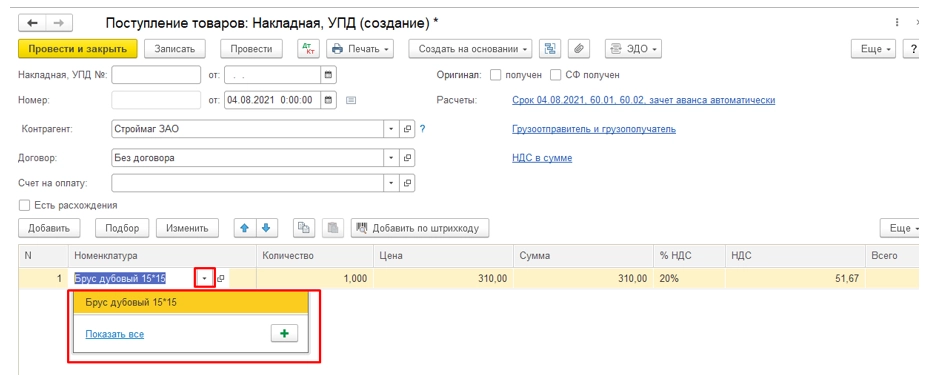Viewport: 929px width, 375px height.
Task: Click Добавить row button
Action: click(49, 228)
